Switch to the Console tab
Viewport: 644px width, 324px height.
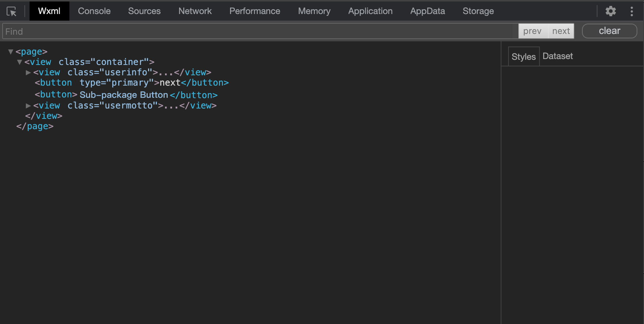[x=94, y=11]
